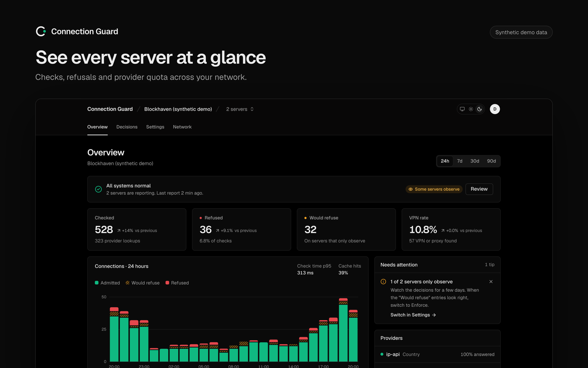Open the Overview tab

coord(97,127)
